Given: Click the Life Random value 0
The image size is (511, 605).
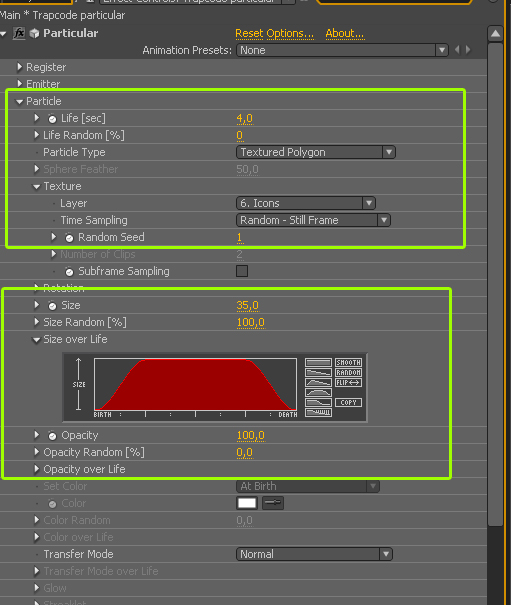Looking at the screenshot, I should (240, 135).
